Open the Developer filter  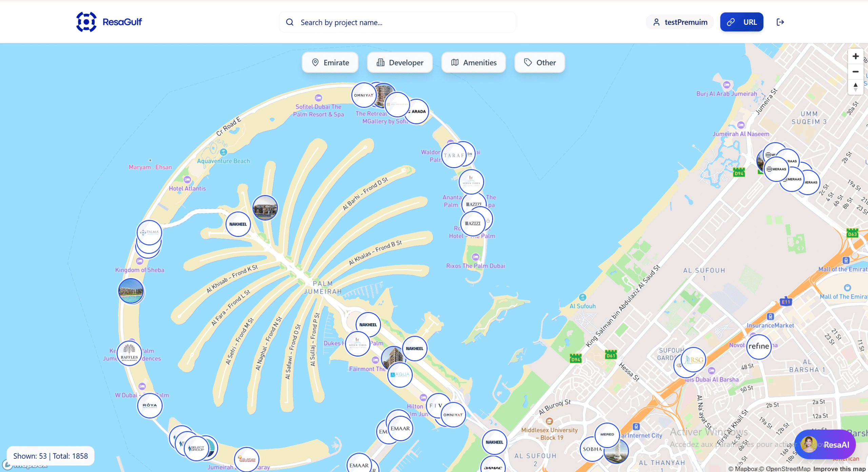400,62
